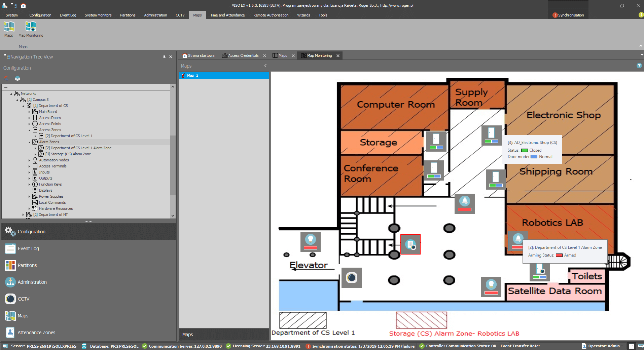Expand the Access Doors tree node
This screenshot has height=350, width=644.
[29, 118]
